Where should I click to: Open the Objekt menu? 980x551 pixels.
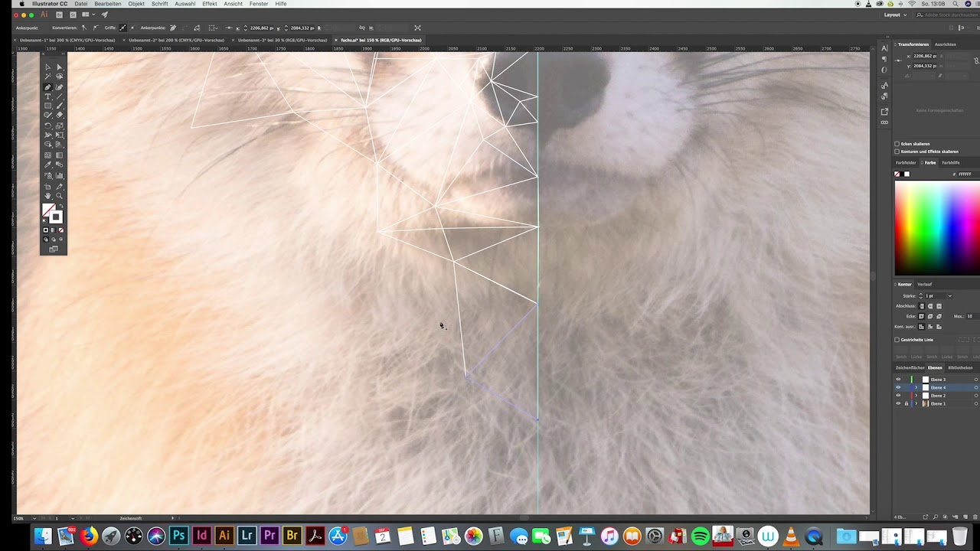136,4
